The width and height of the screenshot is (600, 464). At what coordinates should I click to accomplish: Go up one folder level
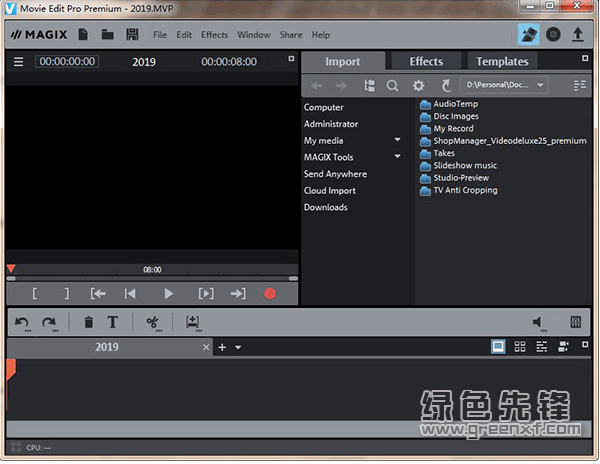click(x=446, y=85)
